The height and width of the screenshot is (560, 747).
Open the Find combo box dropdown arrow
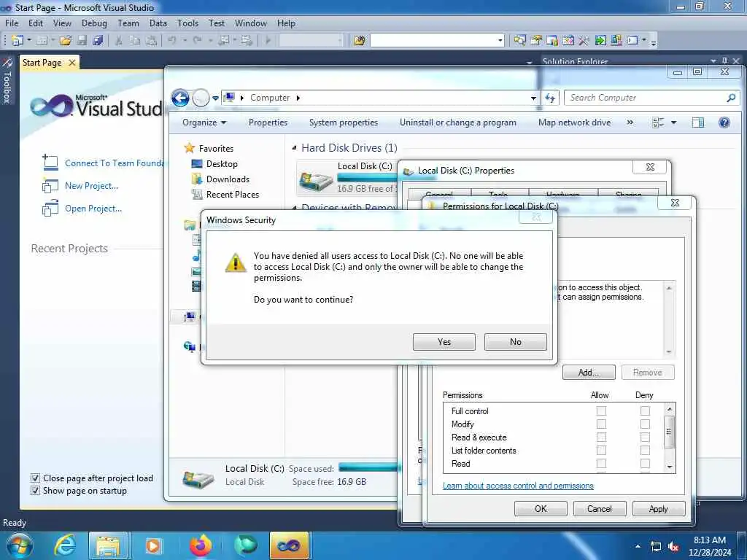coord(500,41)
